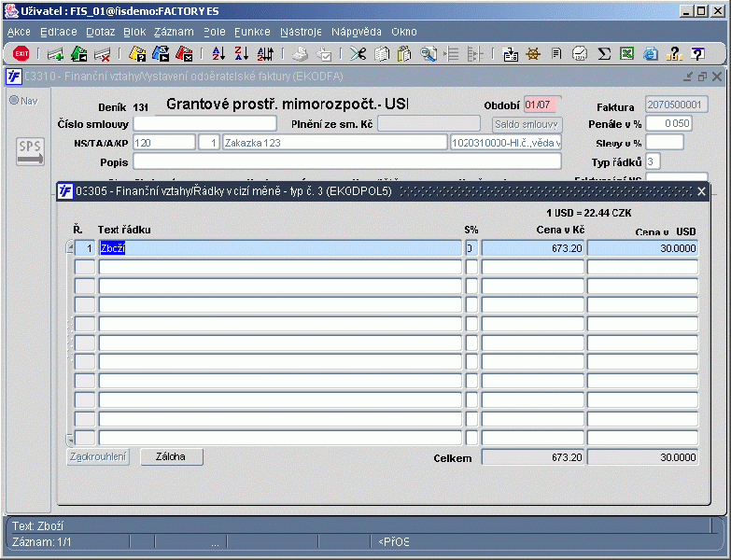Click the red EXIT icon in toolbar
Viewport: 731px width, 560px height.
(21, 54)
